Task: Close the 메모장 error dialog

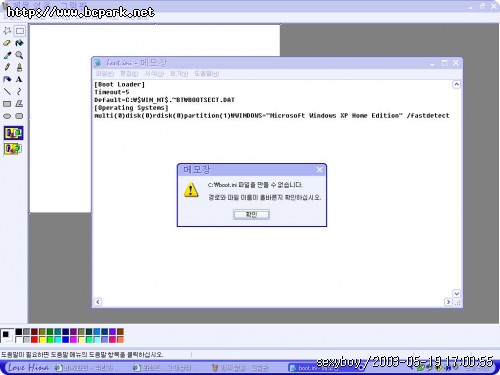Action: pos(319,170)
